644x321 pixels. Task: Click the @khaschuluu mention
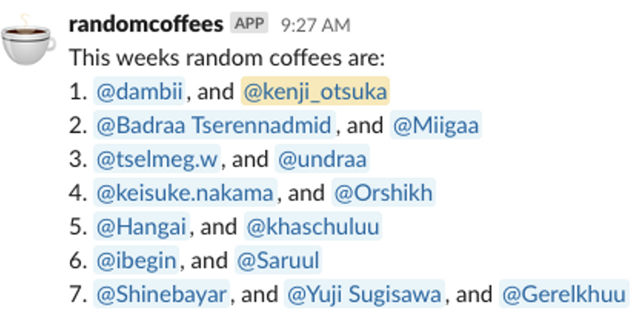coord(313,227)
